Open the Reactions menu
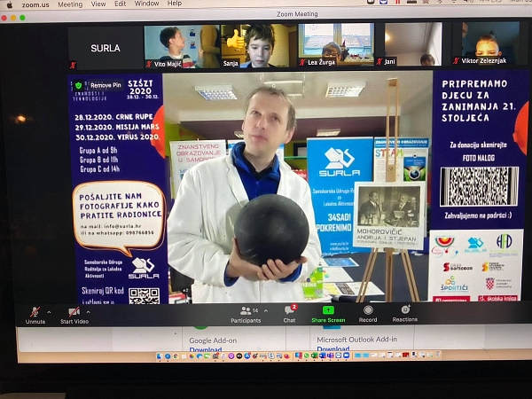 click(x=405, y=314)
